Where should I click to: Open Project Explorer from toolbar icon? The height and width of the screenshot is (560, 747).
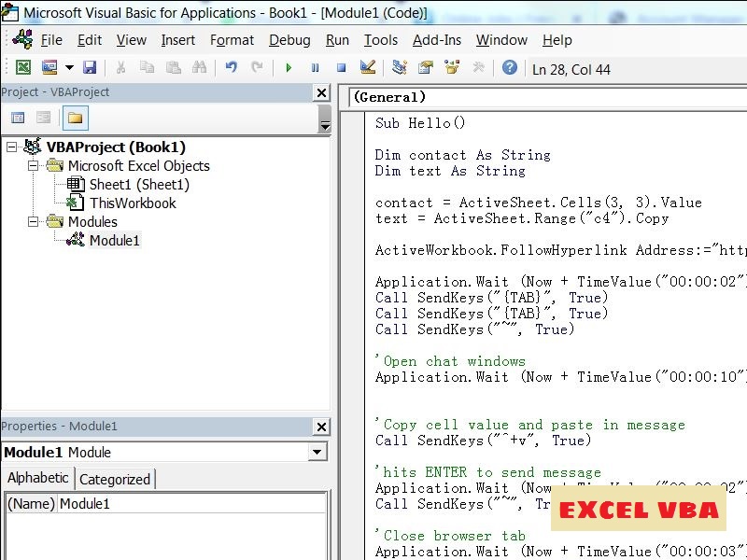[400, 67]
